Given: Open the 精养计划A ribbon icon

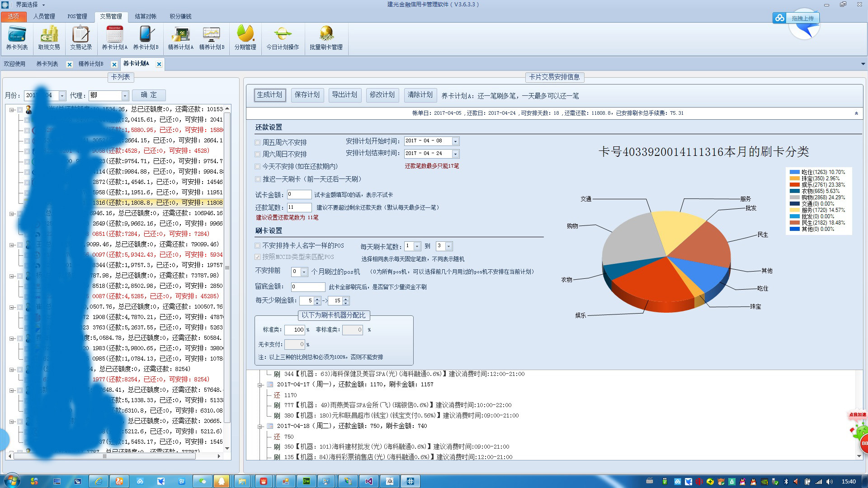Looking at the screenshot, I should pyautogui.click(x=180, y=38).
